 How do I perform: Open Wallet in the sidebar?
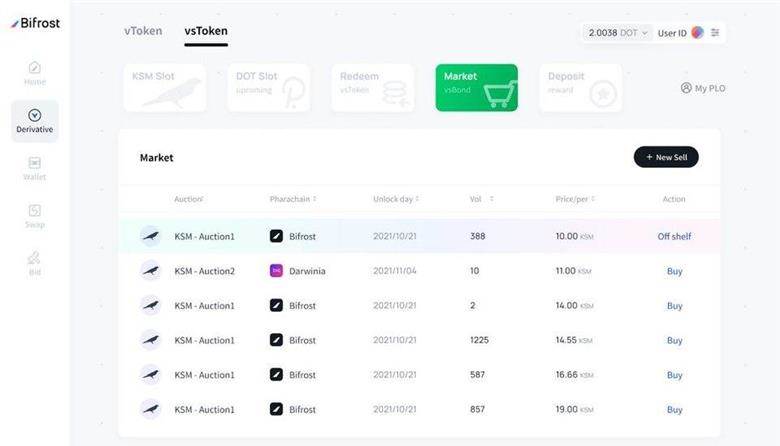point(35,169)
